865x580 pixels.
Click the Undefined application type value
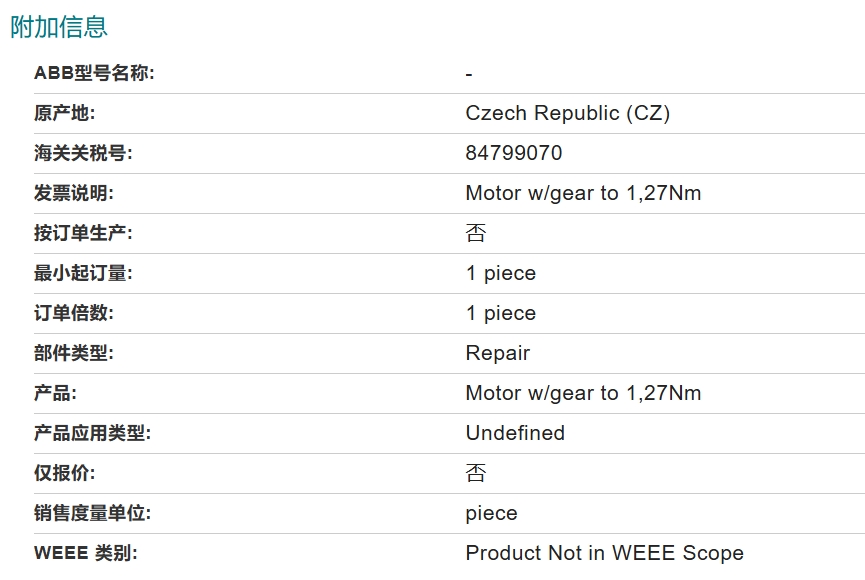click(515, 433)
